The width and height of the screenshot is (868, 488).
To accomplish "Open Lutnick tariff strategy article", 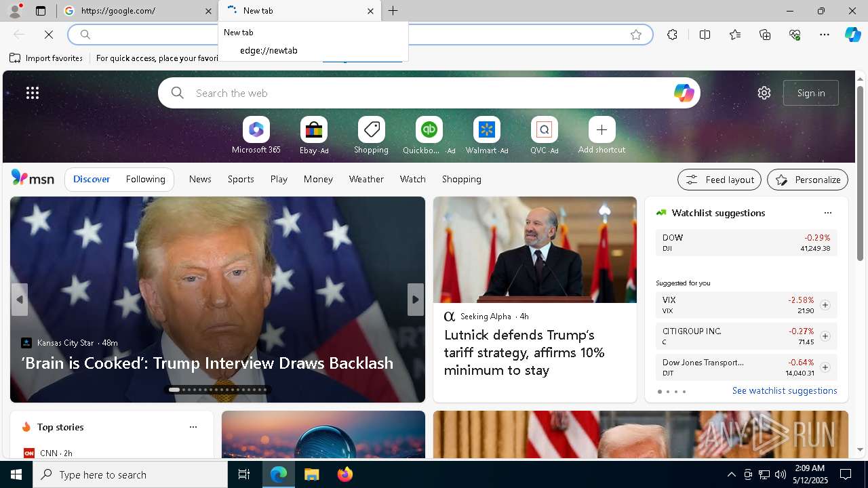I will click(x=524, y=352).
